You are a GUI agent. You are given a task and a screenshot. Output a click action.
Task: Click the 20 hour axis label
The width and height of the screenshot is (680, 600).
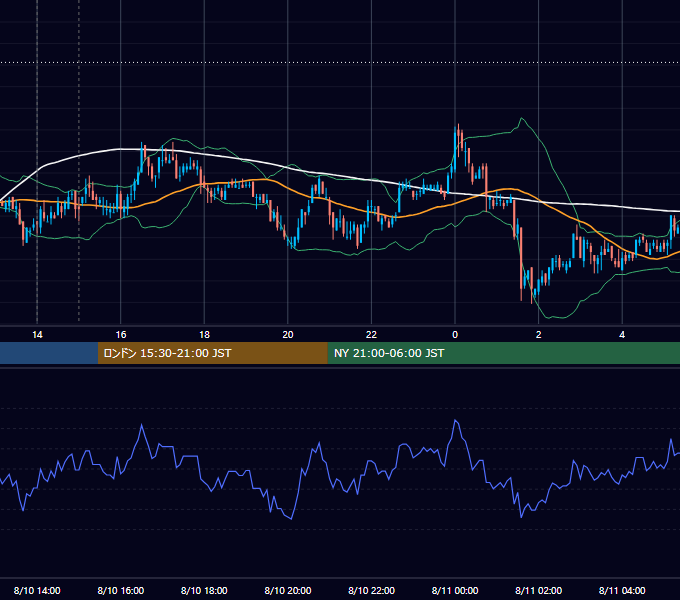coord(288,334)
